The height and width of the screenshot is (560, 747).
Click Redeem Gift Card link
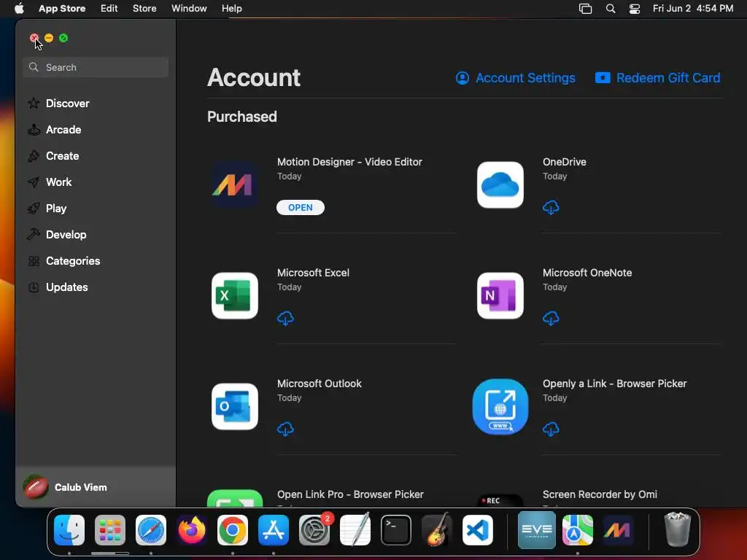[x=657, y=77]
